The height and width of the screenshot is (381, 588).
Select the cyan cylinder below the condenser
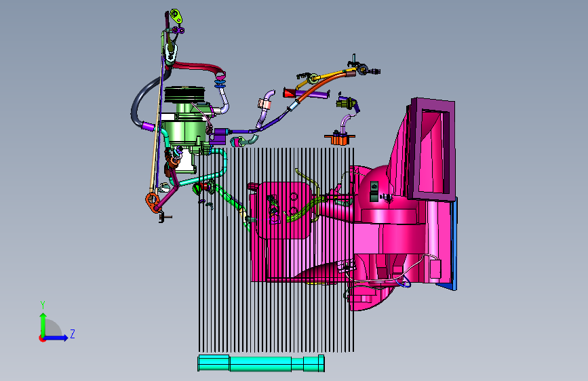[x=261, y=363]
